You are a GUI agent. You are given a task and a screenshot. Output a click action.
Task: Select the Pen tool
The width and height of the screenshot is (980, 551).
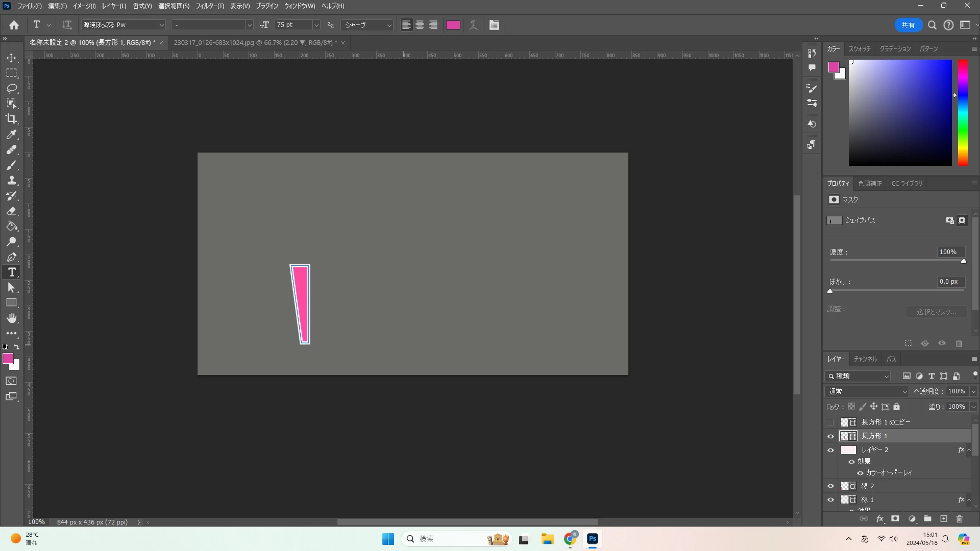click(11, 257)
